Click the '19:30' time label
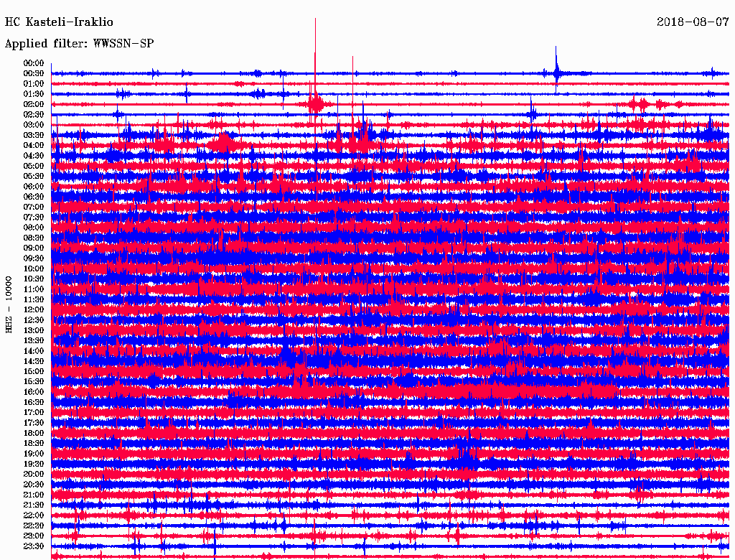 coord(34,464)
